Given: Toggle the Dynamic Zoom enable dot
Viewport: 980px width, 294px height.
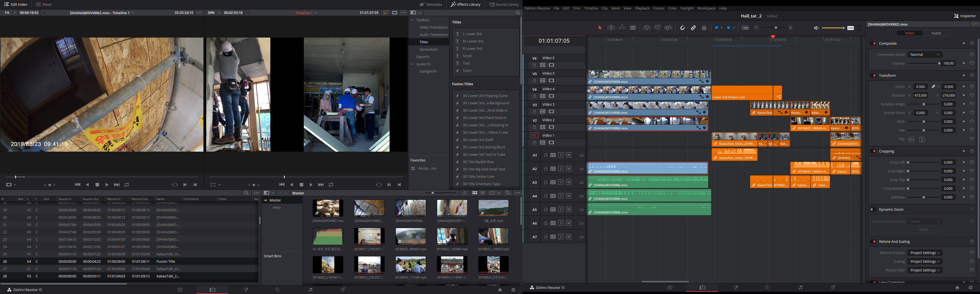Looking at the screenshot, I should [872, 210].
